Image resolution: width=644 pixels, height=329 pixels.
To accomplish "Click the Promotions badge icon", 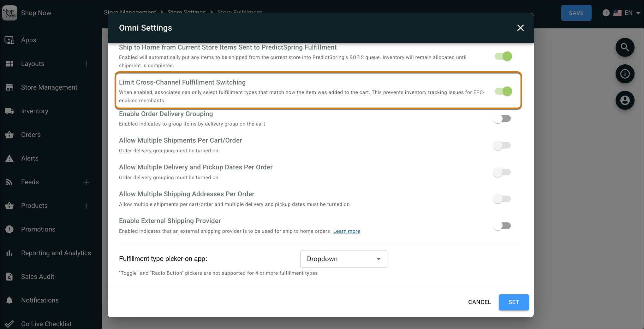I will [x=9, y=229].
